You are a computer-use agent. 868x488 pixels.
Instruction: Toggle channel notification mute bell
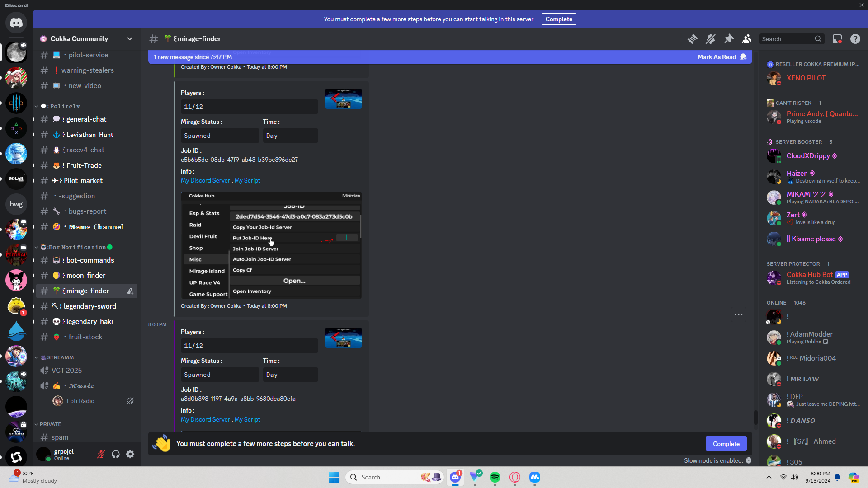710,39
